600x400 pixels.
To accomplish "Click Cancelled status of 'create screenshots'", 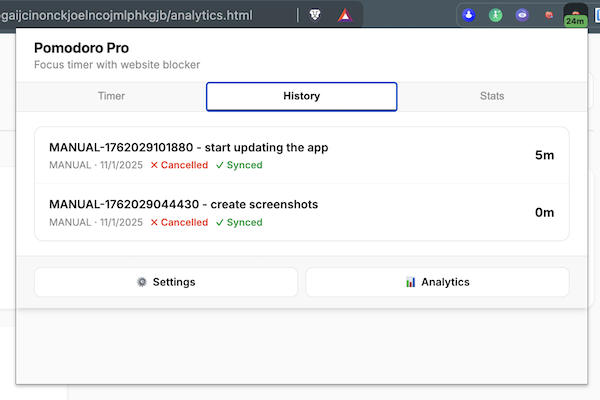I will pyautogui.click(x=179, y=222).
